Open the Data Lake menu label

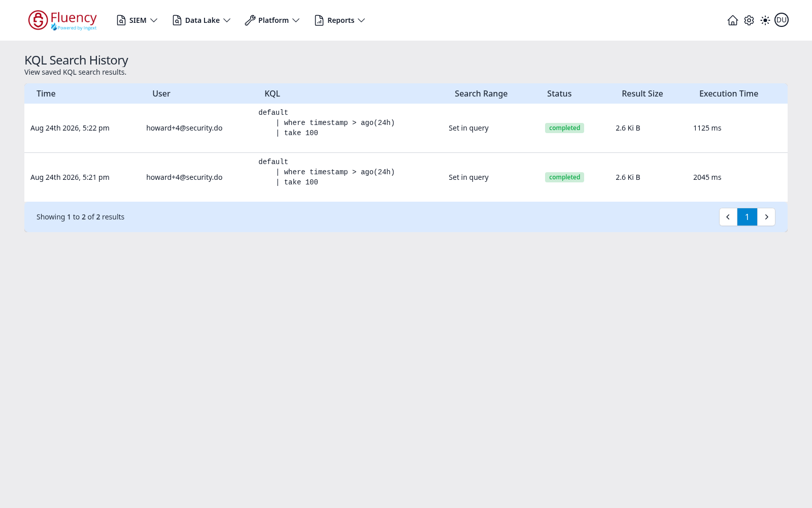tap(202, 20)
